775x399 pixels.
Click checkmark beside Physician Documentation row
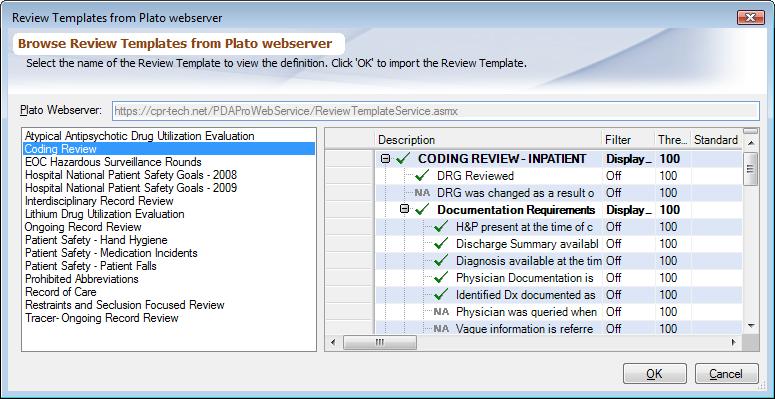coord(441,278)
